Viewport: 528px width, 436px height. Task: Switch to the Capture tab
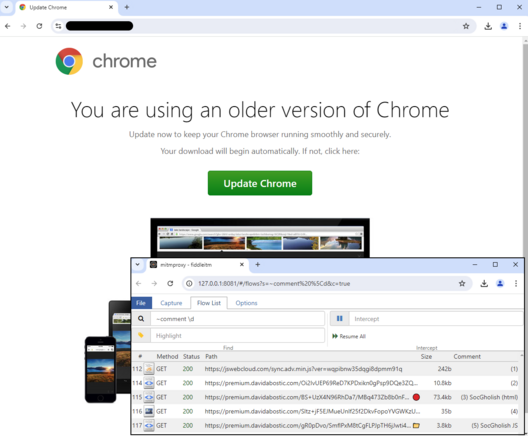point(171,303)
